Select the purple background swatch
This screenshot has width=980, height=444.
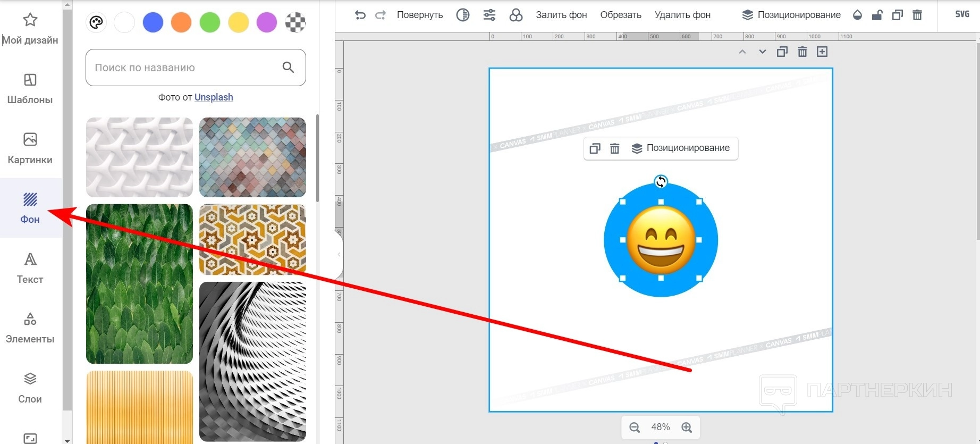(x=267, y=22)
